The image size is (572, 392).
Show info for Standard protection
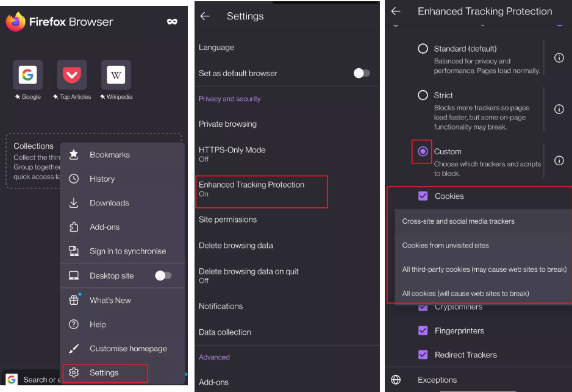(x=559, y=58)
